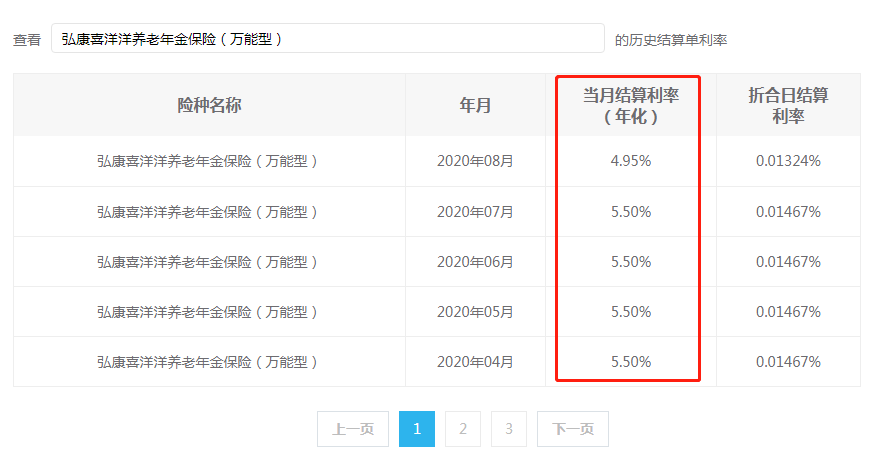This screenshot has height=463, width=872.
Task: Click product name in 2020年04月 row
Action: click(209, 362)
